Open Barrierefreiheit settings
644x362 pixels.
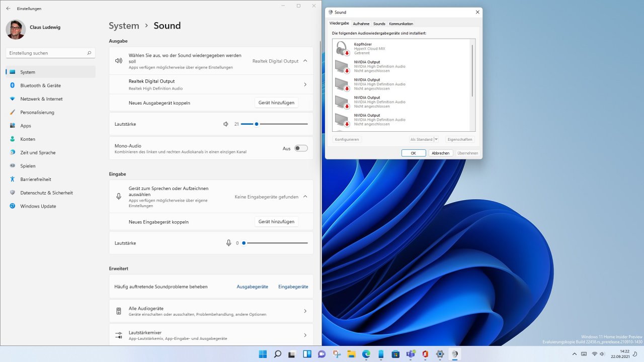pyautogui.click(x=50, y=179)
